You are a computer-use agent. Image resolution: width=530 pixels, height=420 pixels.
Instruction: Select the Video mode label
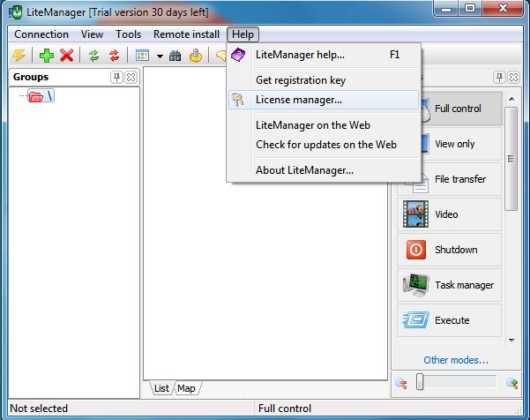tap(446, 214)
